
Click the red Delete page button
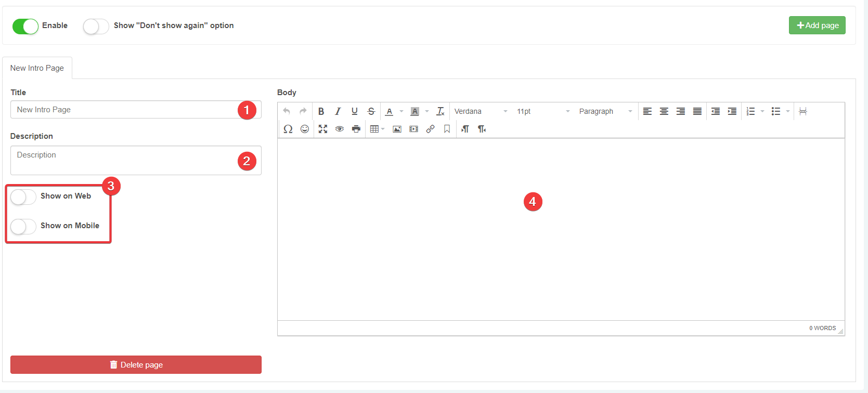(136, 364)
